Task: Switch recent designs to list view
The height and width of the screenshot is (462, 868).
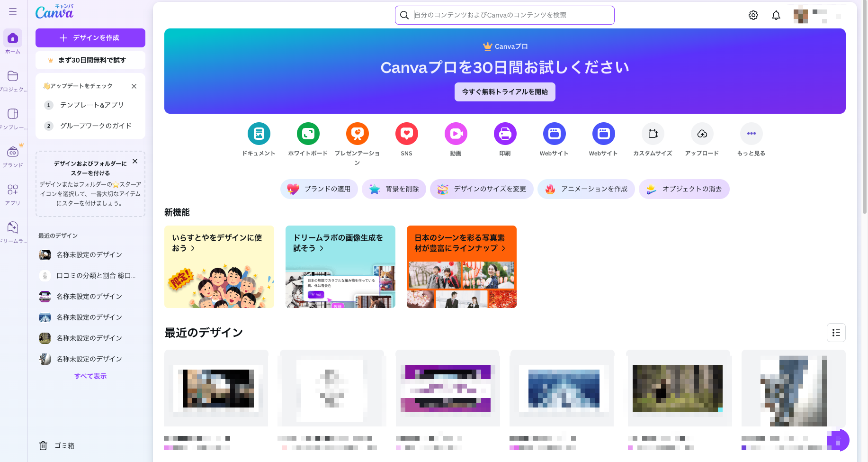Action: (x=836, y=333)
